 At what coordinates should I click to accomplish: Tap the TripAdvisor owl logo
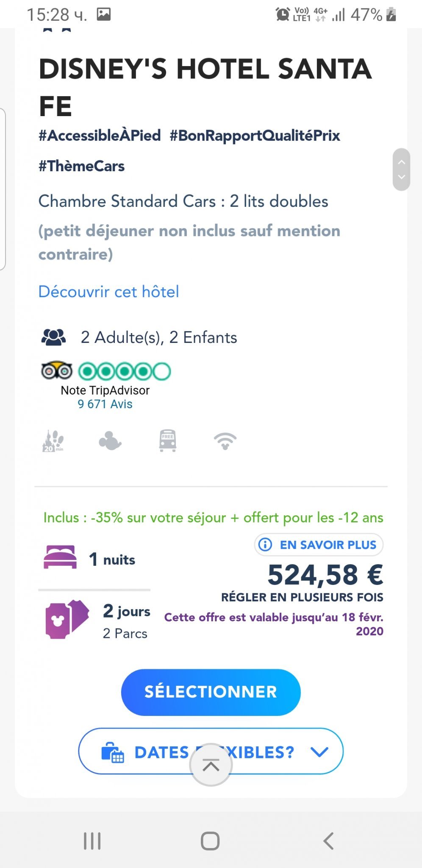tap(57, 371)
